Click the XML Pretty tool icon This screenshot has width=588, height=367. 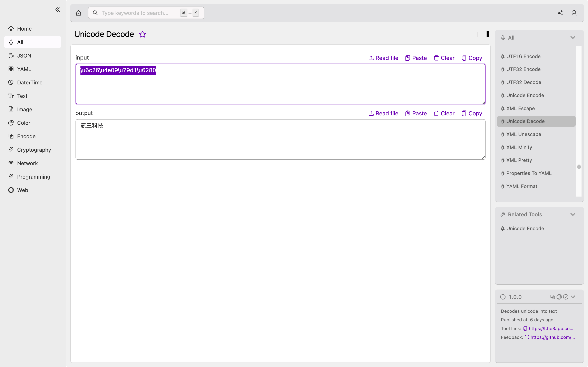pos(503,160)
